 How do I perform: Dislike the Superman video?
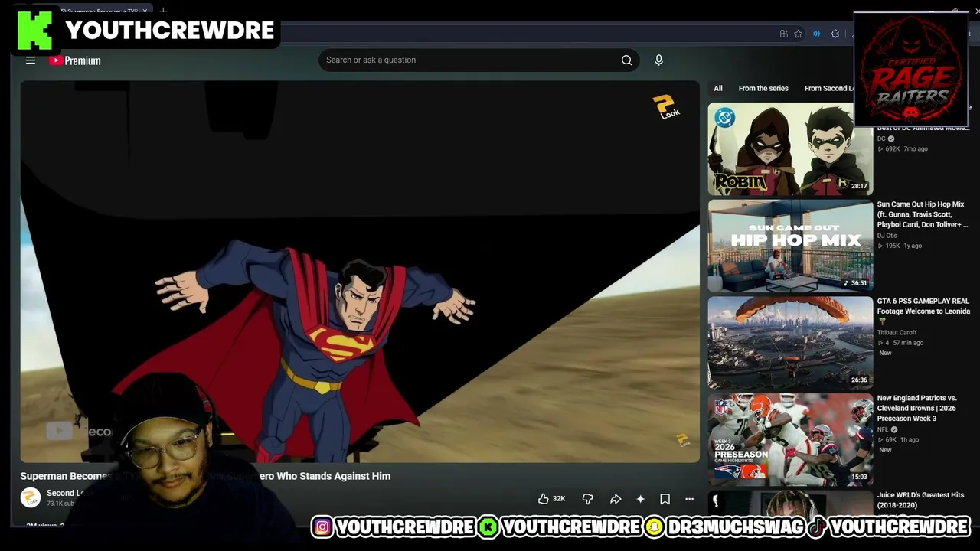(587, 499)
